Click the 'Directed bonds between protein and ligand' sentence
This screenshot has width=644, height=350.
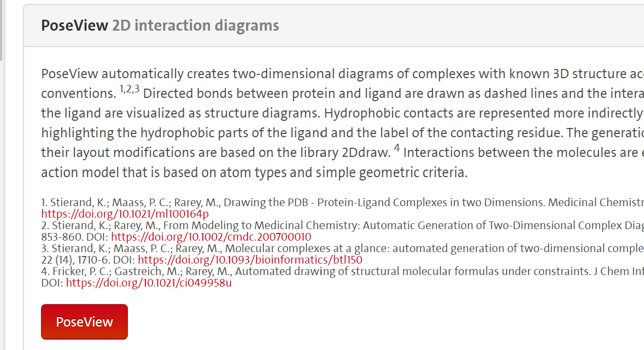pyautogui.click(x=394, y=94)
